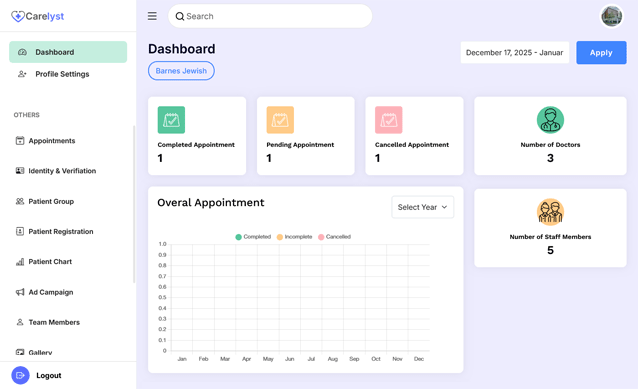
Task: Click the Appointments calendar icon in sidebar
Action: 20,141
